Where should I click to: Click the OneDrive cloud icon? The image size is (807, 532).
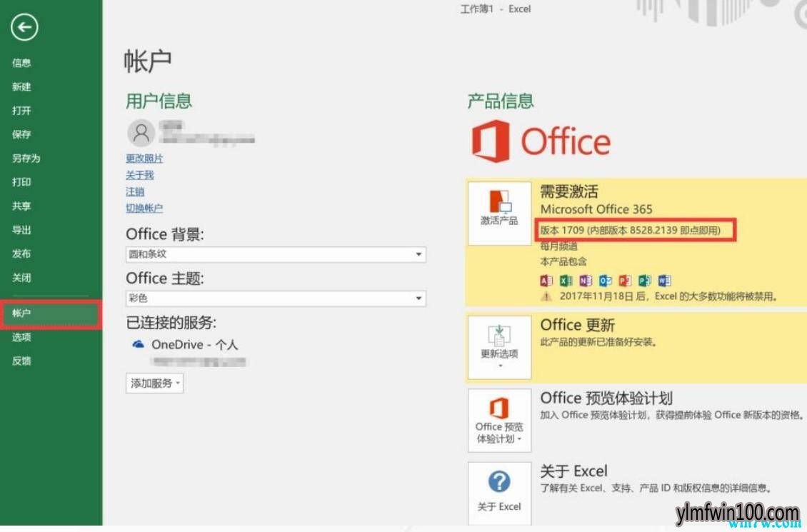point(138,344)
